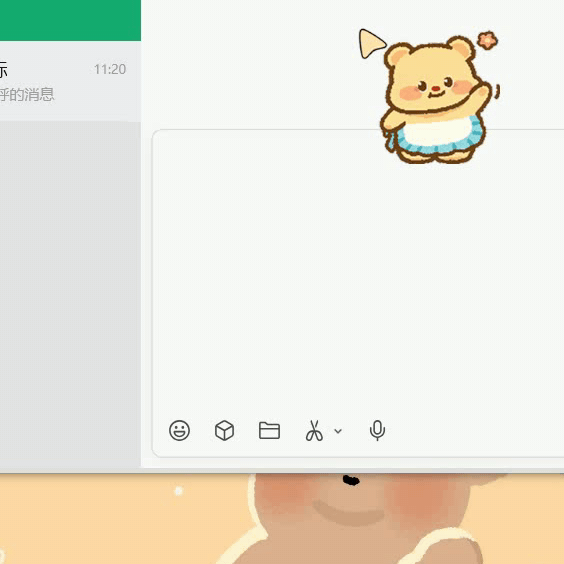Focus the empty message input box
Viewport: 564px width, 564px height.
click(358, 273)
